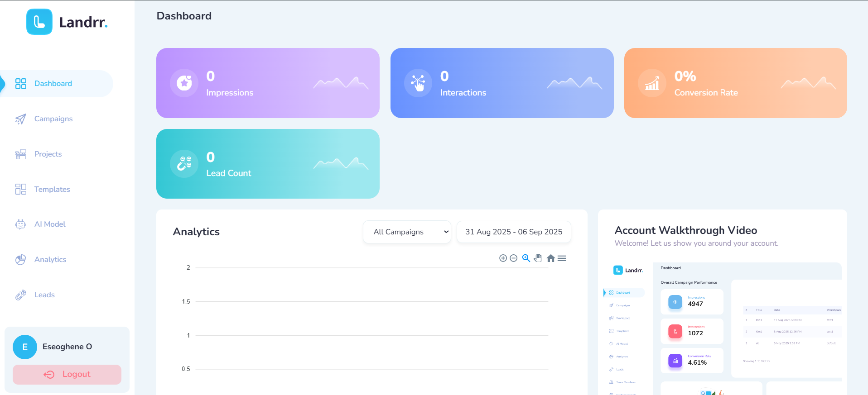Reset chart zoom with home icon
Viewport: 868px width, 395px height.
point(551,258)
